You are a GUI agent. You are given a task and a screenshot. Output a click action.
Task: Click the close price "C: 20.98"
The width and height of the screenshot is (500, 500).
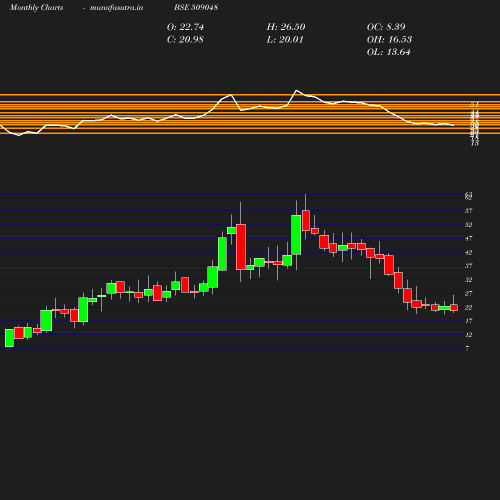tap(185, 39)
